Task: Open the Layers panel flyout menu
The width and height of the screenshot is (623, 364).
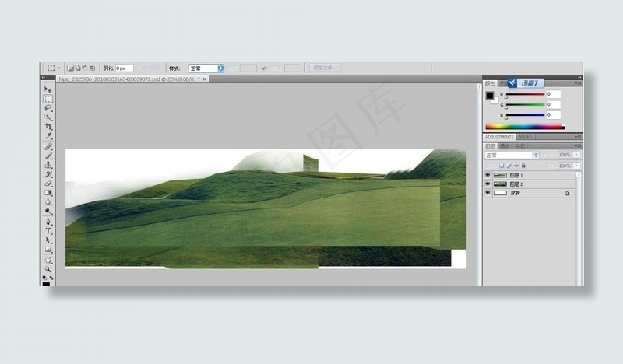Action: tap(578, 145)
